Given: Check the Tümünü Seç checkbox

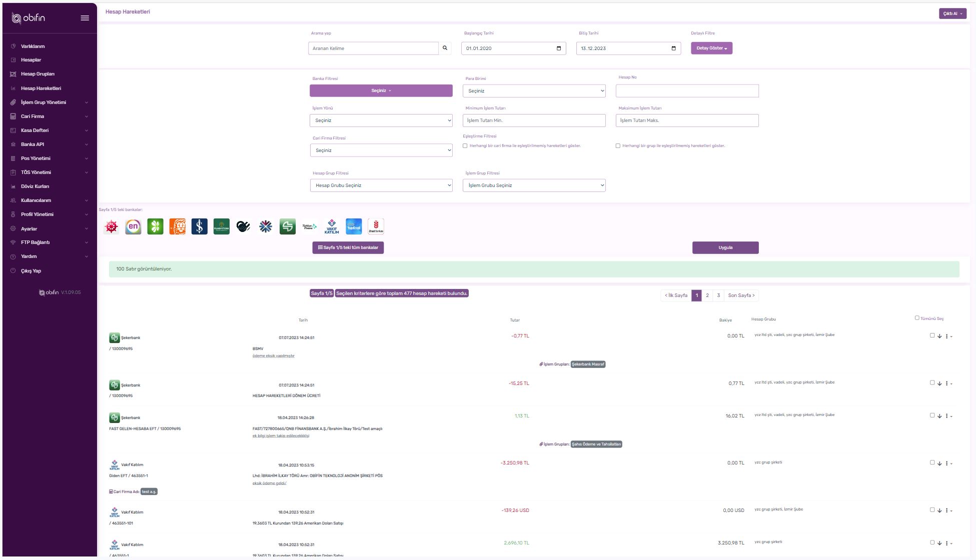Looking at the screenshot, I should [917, 318].
